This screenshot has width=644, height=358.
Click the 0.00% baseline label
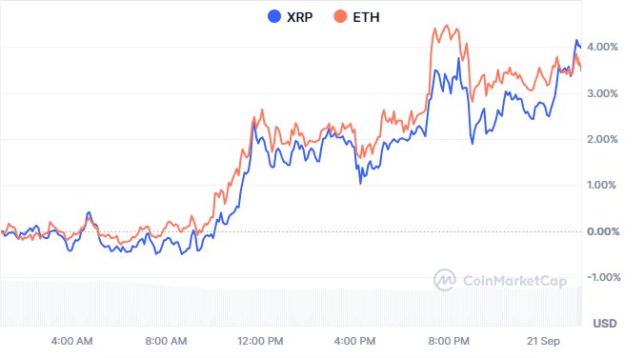[x=603, y=231]
